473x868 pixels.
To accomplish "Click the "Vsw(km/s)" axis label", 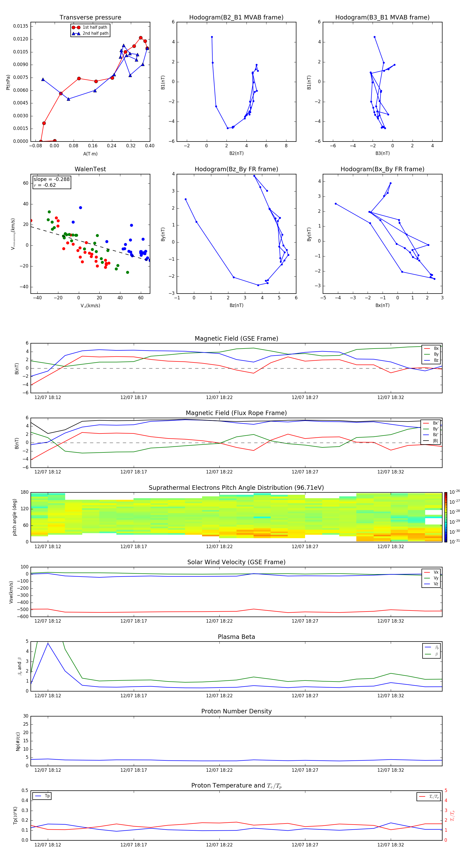I will tap(11, 592).
